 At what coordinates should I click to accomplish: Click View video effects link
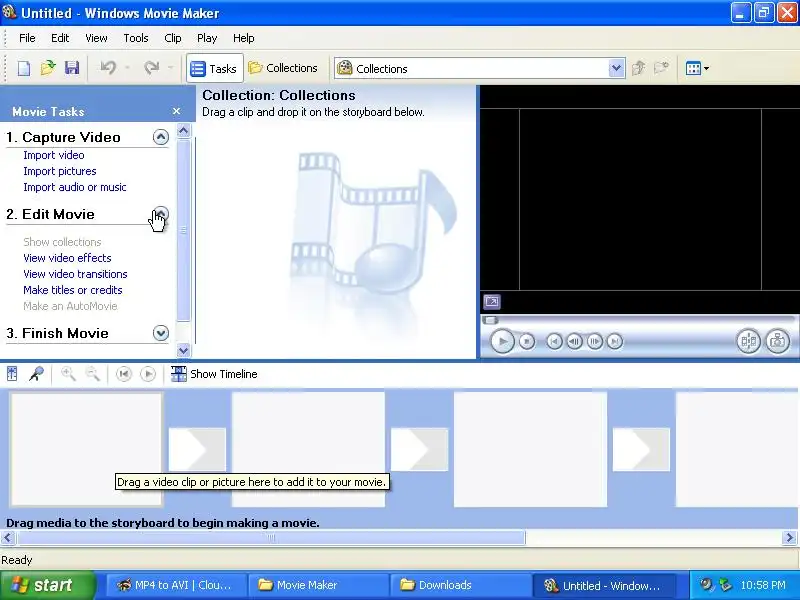[67, 258]
